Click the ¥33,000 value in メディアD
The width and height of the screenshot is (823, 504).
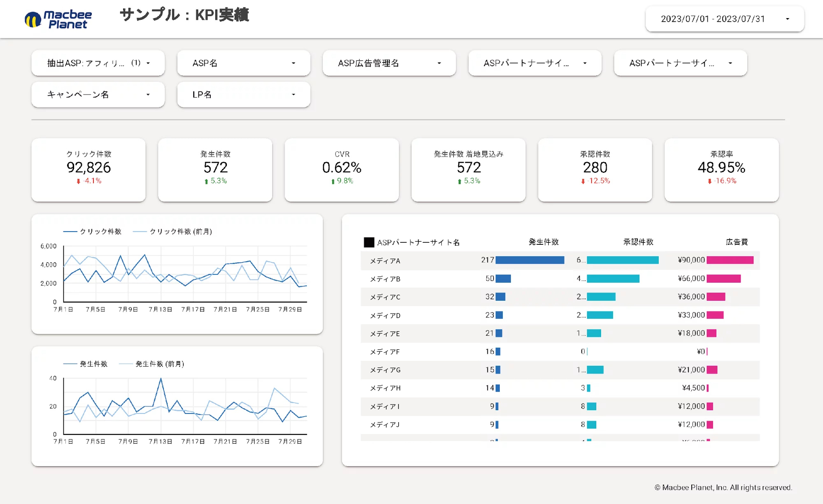691,315
